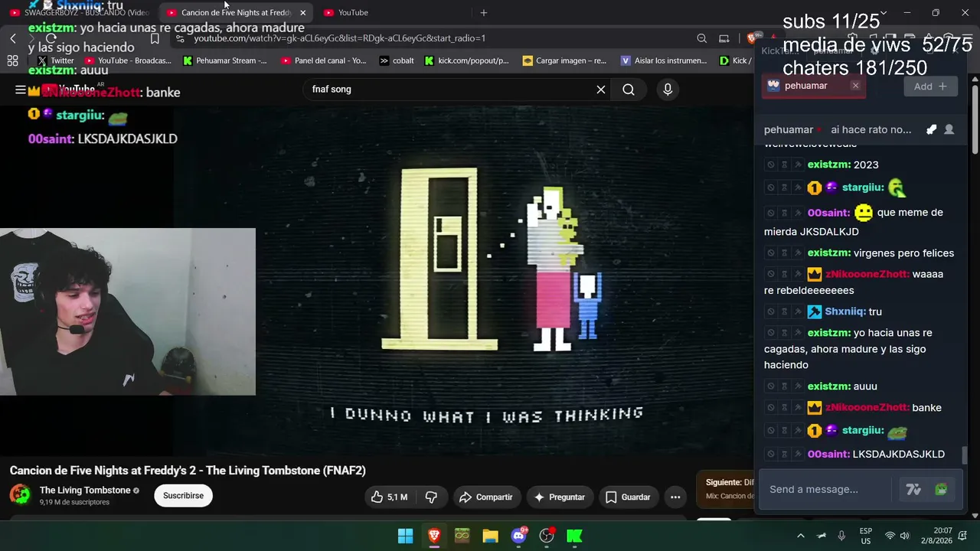
Task: Open the video's more actions menu
Action: tap(675, 497)
